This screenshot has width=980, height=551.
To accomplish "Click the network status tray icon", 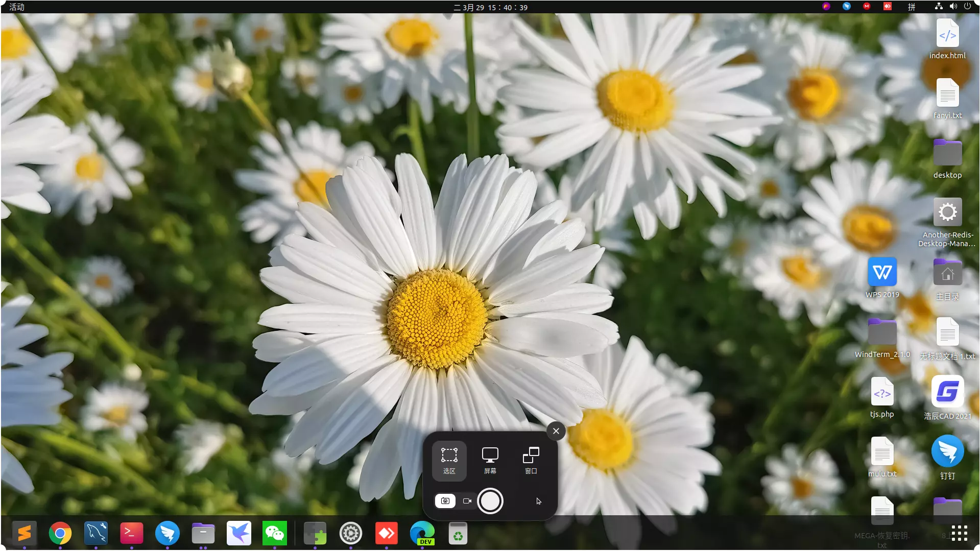I will pos(939,7).
